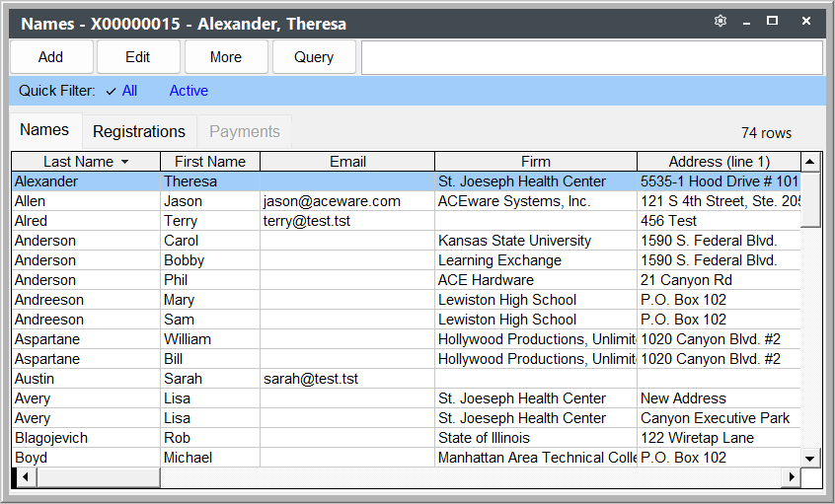Screen dimensions: 835x504
Task: Select the Blagojevich last name cell
Action: click(86, 438)
